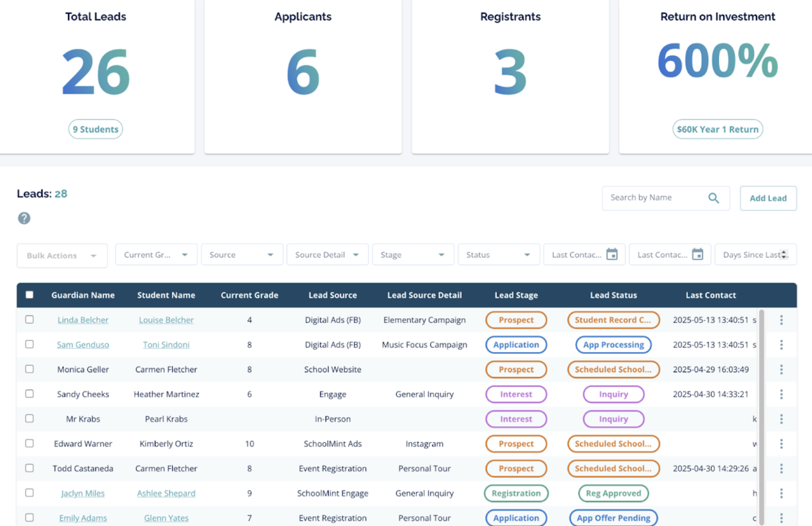Open the calendar picker on the second Last Contact filter
The image size is (812, 526).
pyautogui.click(x=698, y=254)
